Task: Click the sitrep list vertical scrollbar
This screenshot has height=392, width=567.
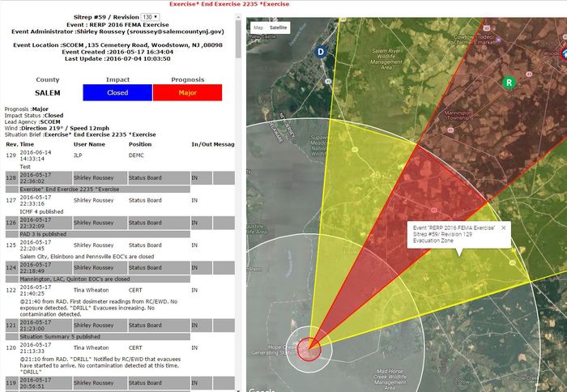Action: pos(238,39)
